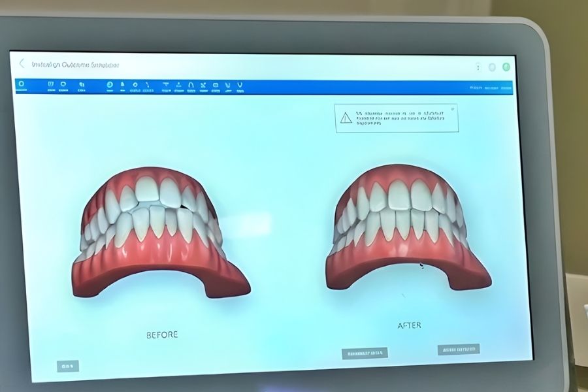Screen dimensions: 588x392
Task: Select the BEFORE model label
Action: pos(163,335)
